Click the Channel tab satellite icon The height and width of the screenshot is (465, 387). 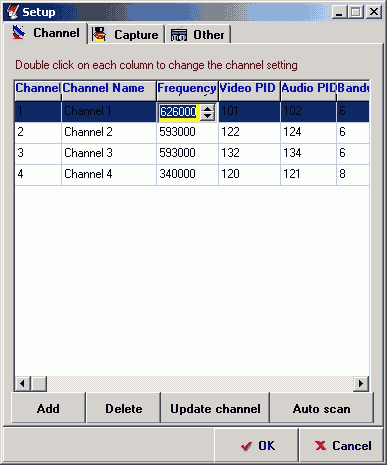coord(19,33)
